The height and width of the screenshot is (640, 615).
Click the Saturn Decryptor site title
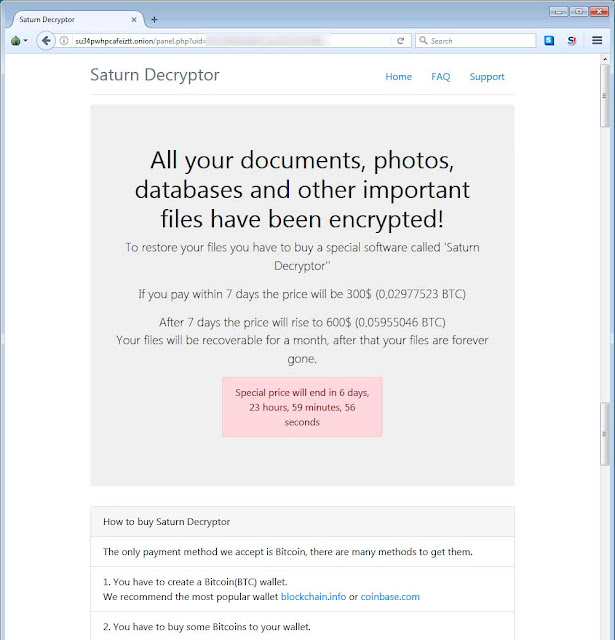tap(155, 75)
